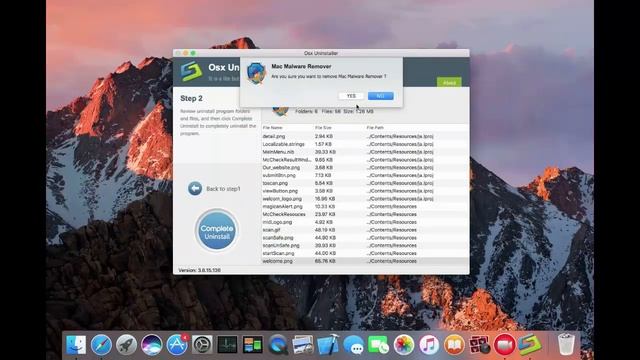Activate Siri from the dock
Viewport: 640px width, 360px height.
point(151,345)
